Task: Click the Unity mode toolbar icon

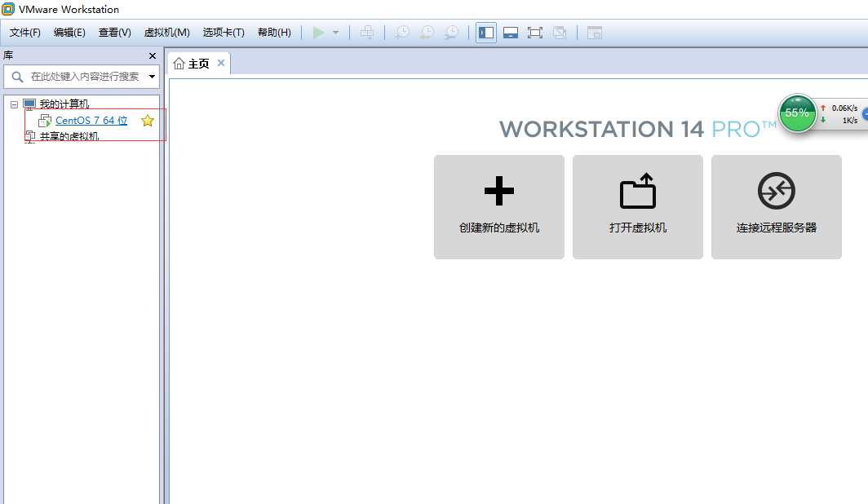Action: click(560, 33)
